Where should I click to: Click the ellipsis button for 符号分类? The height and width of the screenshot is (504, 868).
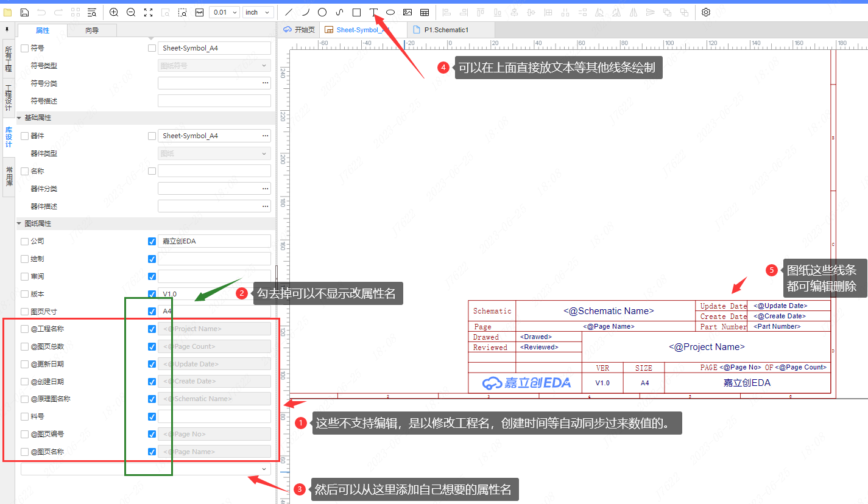click(265, 83)
